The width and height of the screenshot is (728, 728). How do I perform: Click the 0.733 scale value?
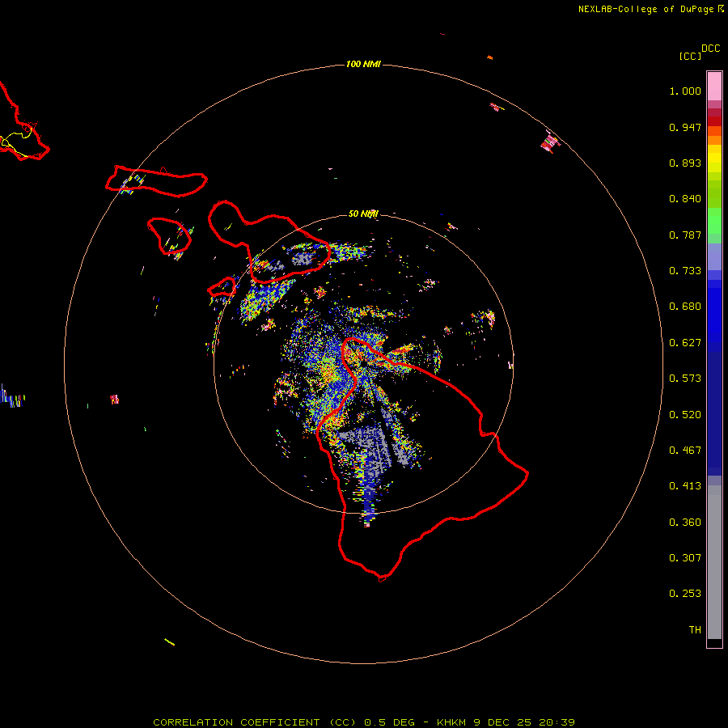685,271
